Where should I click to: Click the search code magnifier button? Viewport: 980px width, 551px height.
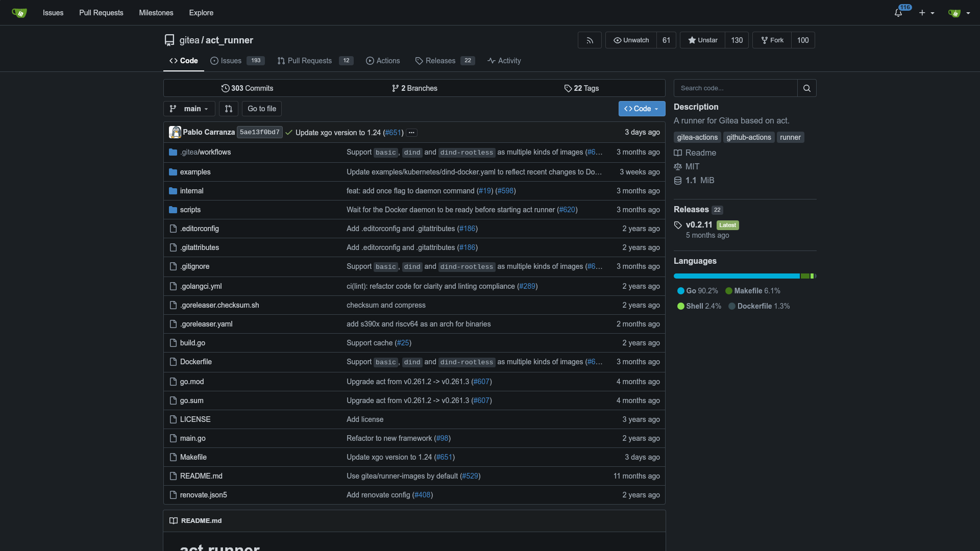[x=806, y=88]
